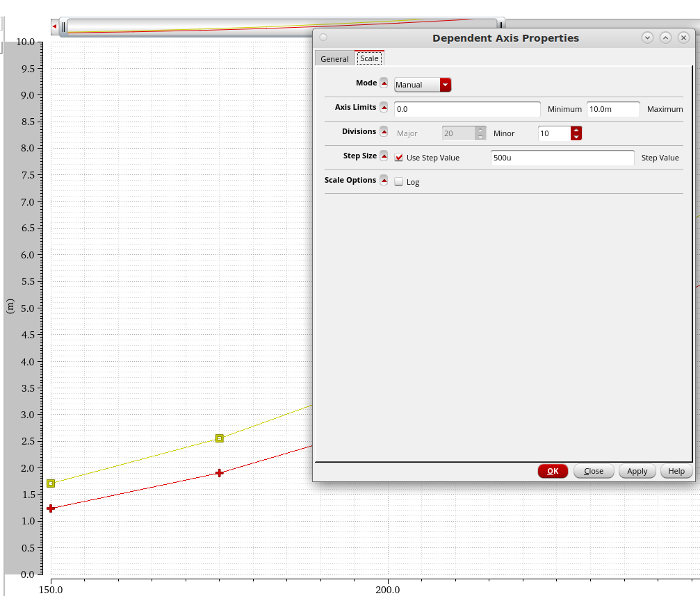Click the Step Size section arrow
The image size is (700, 596).
coord(384,156)
